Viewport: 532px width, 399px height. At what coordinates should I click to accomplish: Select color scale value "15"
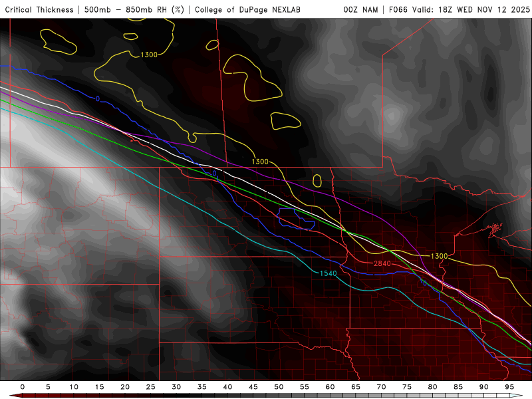[99, 387]
